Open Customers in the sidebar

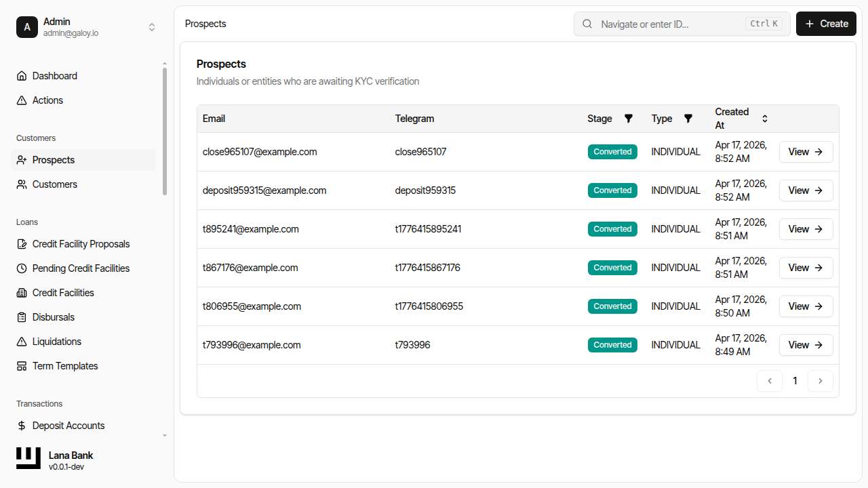55,184
